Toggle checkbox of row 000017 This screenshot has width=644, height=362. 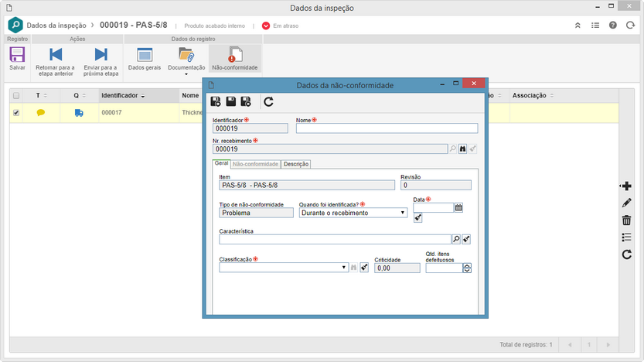click(16, 113)
